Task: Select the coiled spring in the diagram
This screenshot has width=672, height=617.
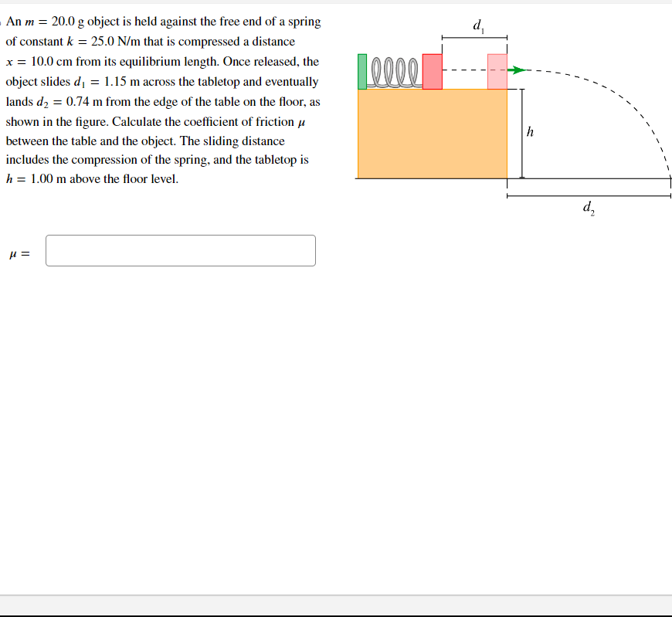Action: pos(394,72)
